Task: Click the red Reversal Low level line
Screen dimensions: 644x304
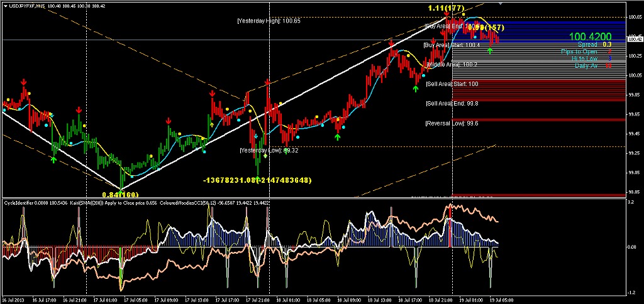Action: (x=538, y=120)
